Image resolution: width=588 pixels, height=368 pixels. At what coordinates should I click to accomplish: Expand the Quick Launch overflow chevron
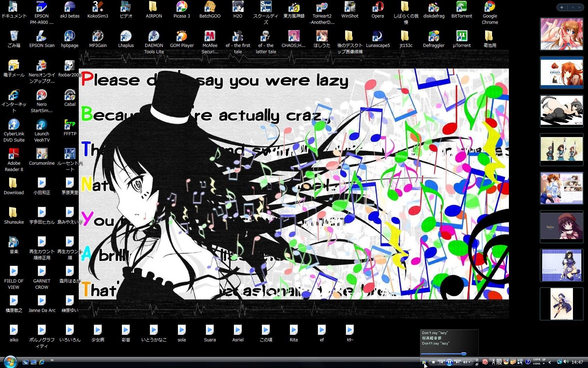pyautogui.click(x=52, y=360)
